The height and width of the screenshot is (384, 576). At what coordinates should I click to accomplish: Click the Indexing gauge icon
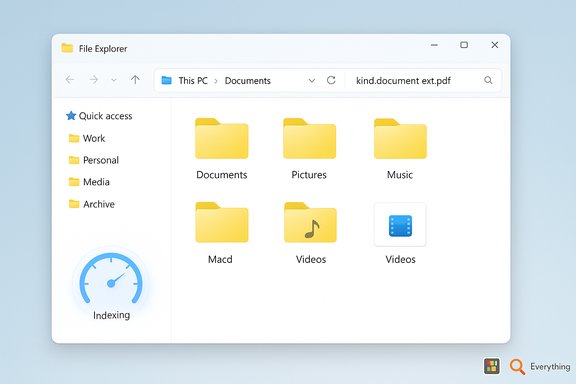111,278
